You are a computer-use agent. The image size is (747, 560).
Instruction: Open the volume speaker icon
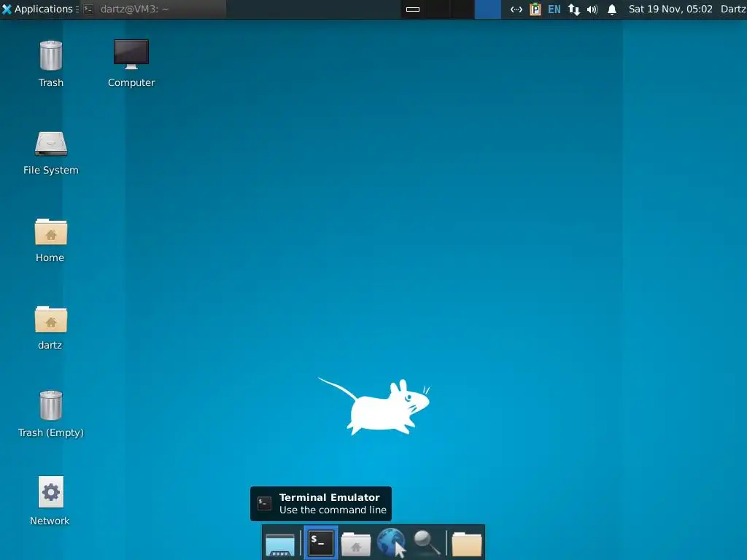click(x=592, y=9)
